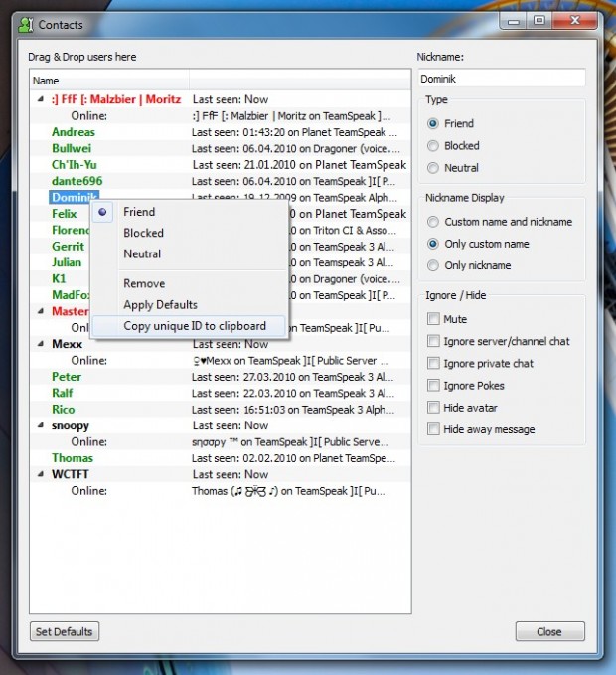This screenshot has height=675, width=616.
Task: Select contact dante696 in the list
Action: pyautogui.click(x=77, y=181)
